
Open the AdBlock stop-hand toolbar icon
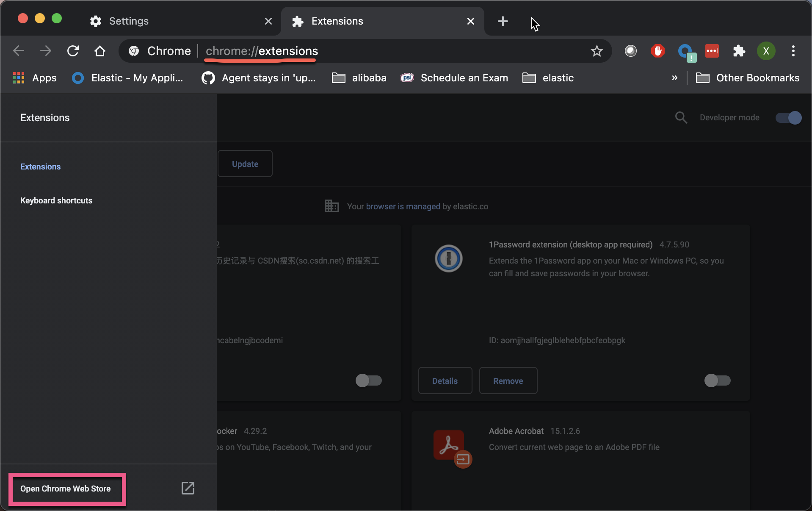pos(657,51)
